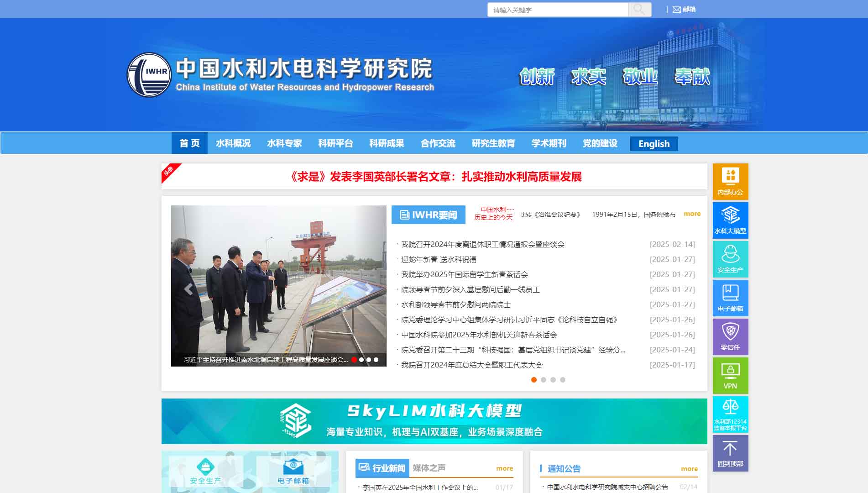This screenshot has width=868, height=493.
Task: Open news 院领导春节前夕深入基层慰问后勤一线员工
Action: click(471, 289)
